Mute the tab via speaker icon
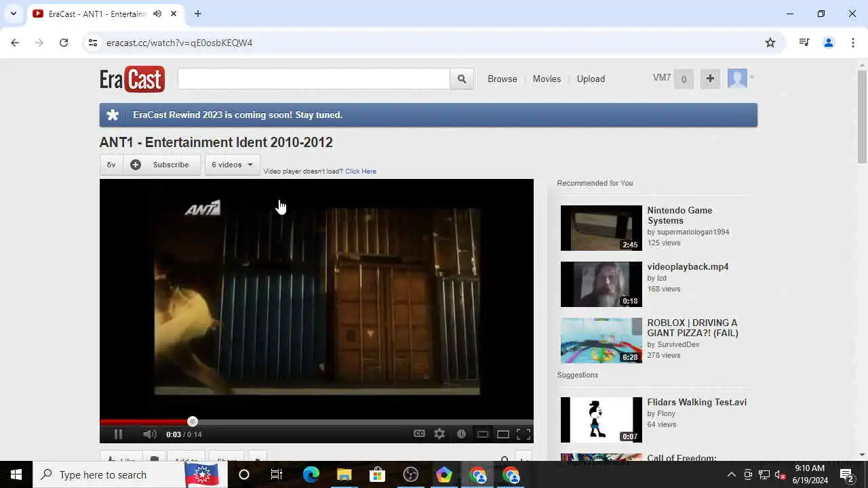This screenshot has width=868, height=488. [157, 14]
